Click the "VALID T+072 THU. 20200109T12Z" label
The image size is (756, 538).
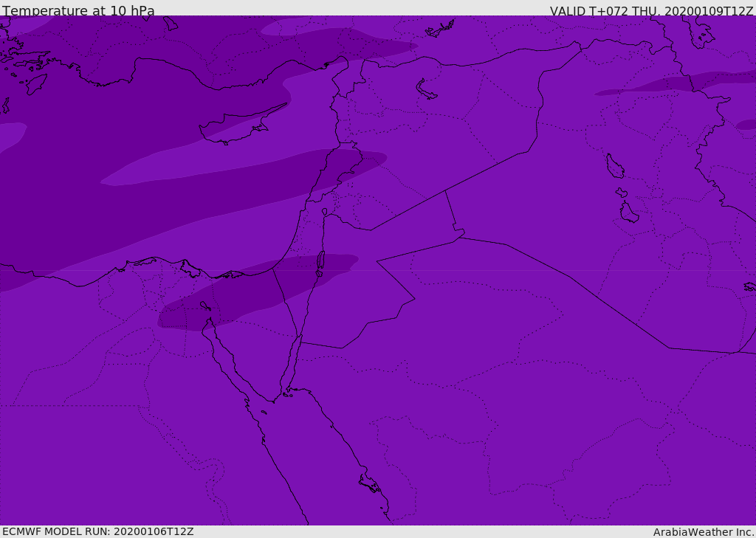pyautogui.click(x=651, y=11)
